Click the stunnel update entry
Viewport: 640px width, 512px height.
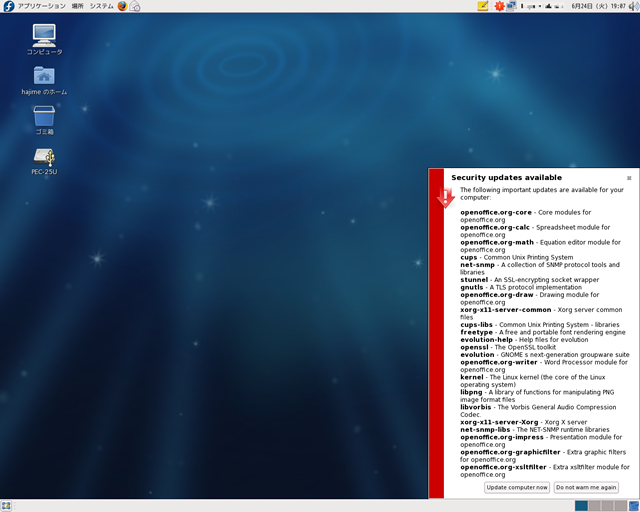click(x=530, y=280)
